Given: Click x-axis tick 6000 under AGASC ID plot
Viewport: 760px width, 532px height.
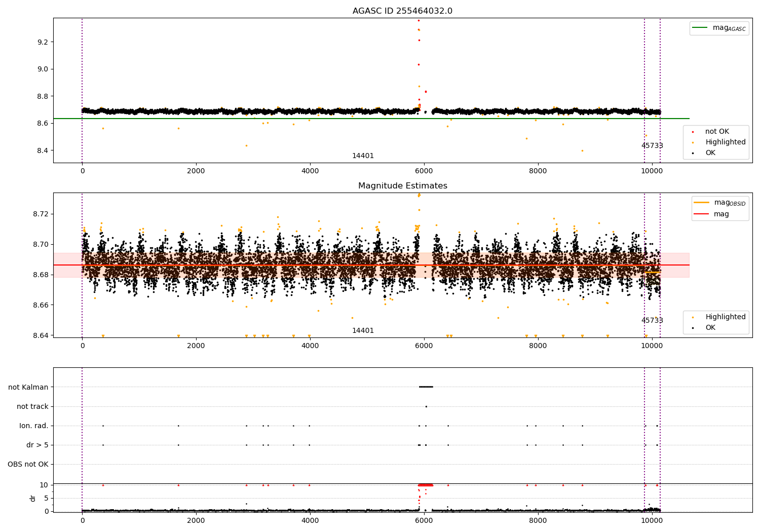Looking at the screenshot, I should click(424, 171).
